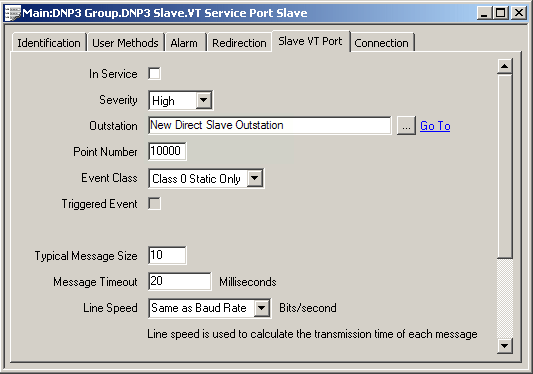Click the line speed description text
533x374 pixels.
(x=312, y=334)
